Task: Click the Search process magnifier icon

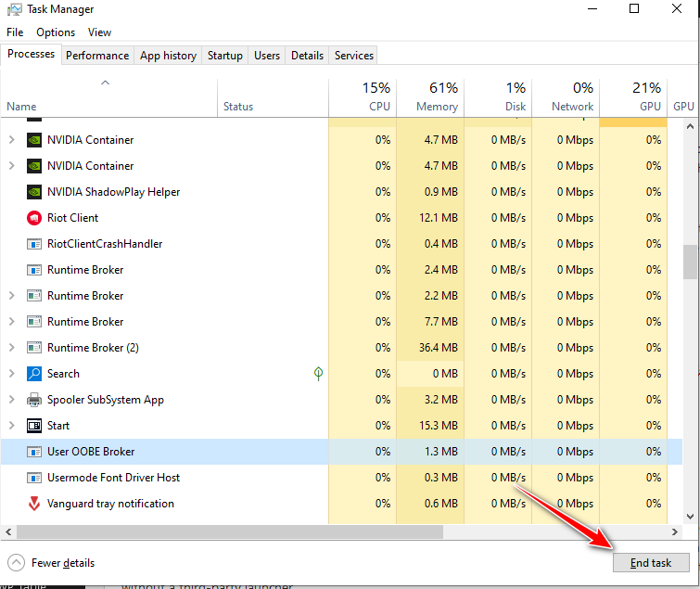Action: tap(34, 374)
